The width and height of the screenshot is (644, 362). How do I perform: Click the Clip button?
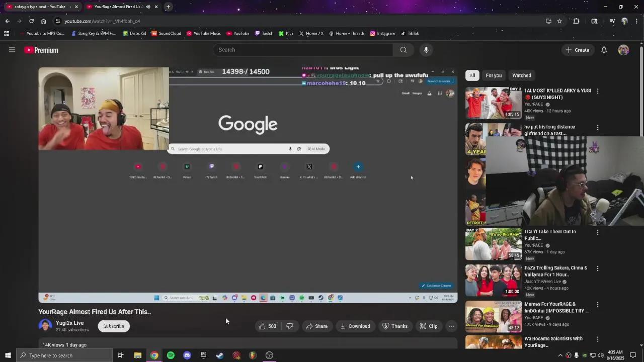pyautogui.click(x=429, y=326)
